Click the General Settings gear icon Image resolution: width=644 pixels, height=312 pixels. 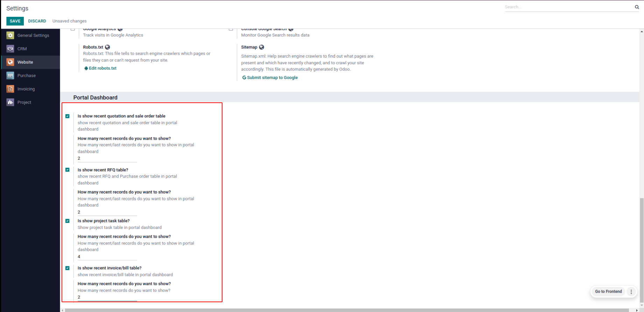(10, 35)
